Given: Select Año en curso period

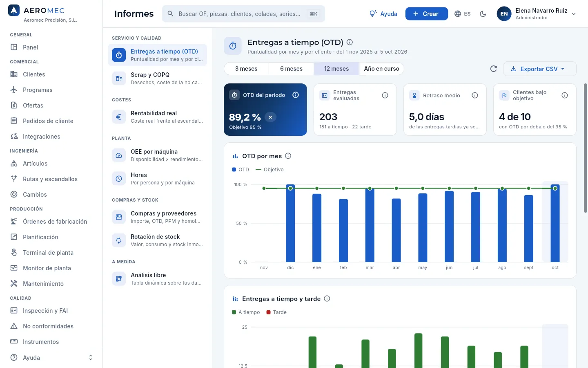Looking at the screenshot, I should pyautogui.click(x=381, y=69).
